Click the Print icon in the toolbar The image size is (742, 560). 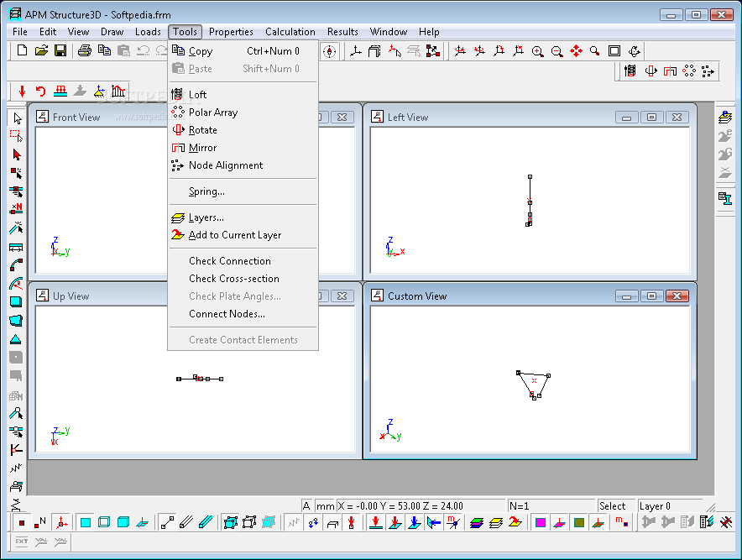[85, 50]
